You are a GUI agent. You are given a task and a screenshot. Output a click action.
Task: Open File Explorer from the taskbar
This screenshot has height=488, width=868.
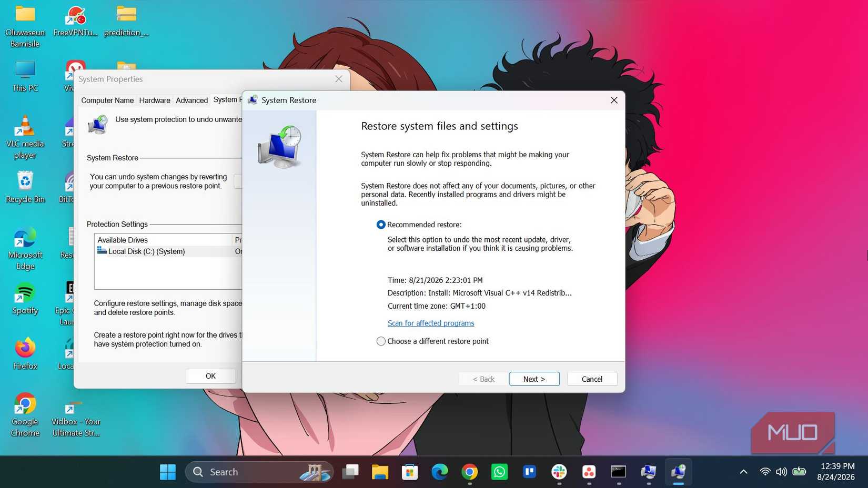380,472
